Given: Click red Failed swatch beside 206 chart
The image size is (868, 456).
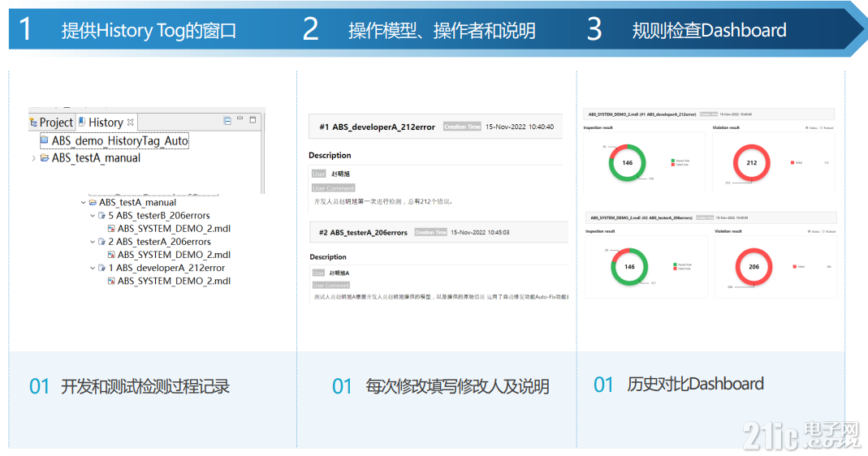Looking at the screenshot, I should click(795, 267).
